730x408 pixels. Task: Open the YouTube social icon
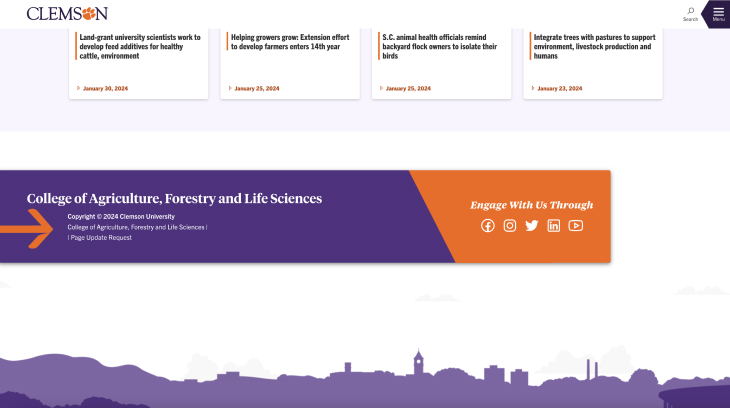pos(575,226)
